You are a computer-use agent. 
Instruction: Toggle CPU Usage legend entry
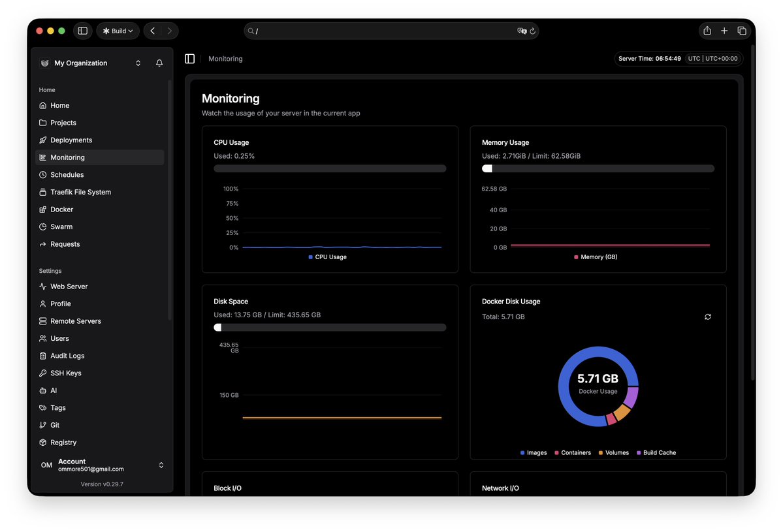tap(328, 257)
